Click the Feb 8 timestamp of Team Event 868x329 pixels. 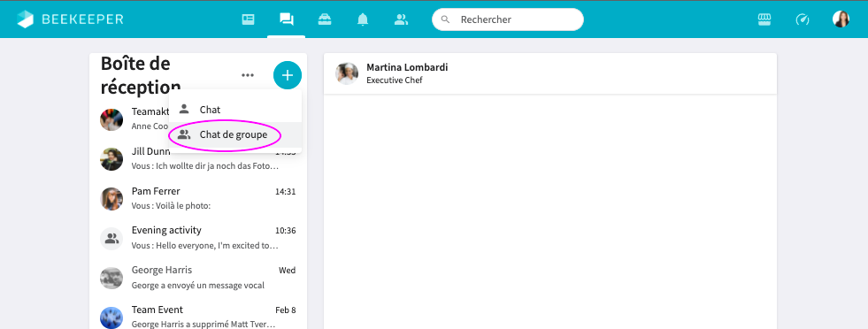(x=286, y=310)
